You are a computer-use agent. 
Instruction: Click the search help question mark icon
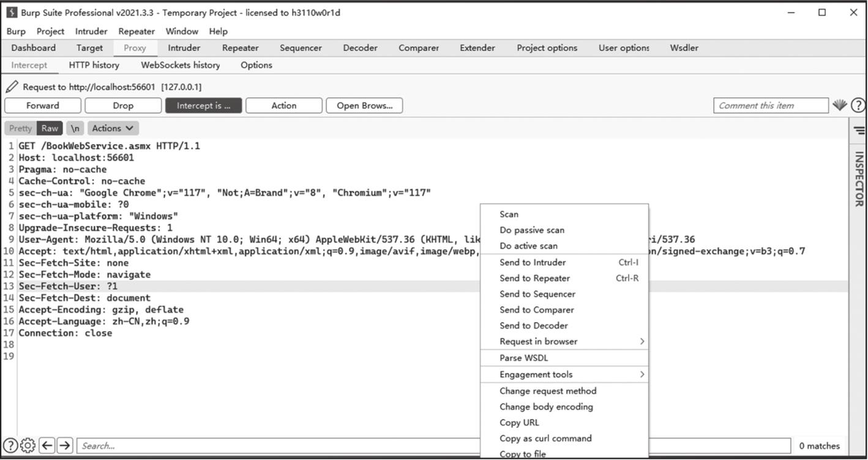tap(10, 446)
